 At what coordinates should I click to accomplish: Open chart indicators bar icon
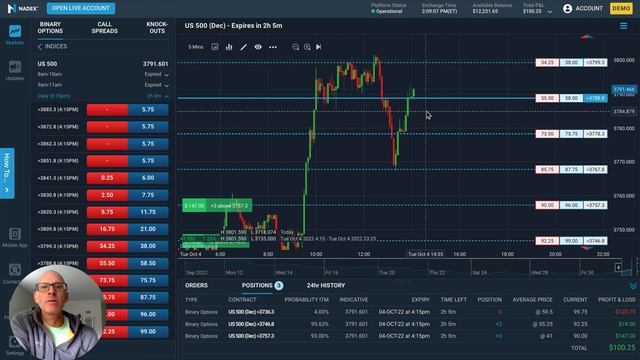pos(229,47)
